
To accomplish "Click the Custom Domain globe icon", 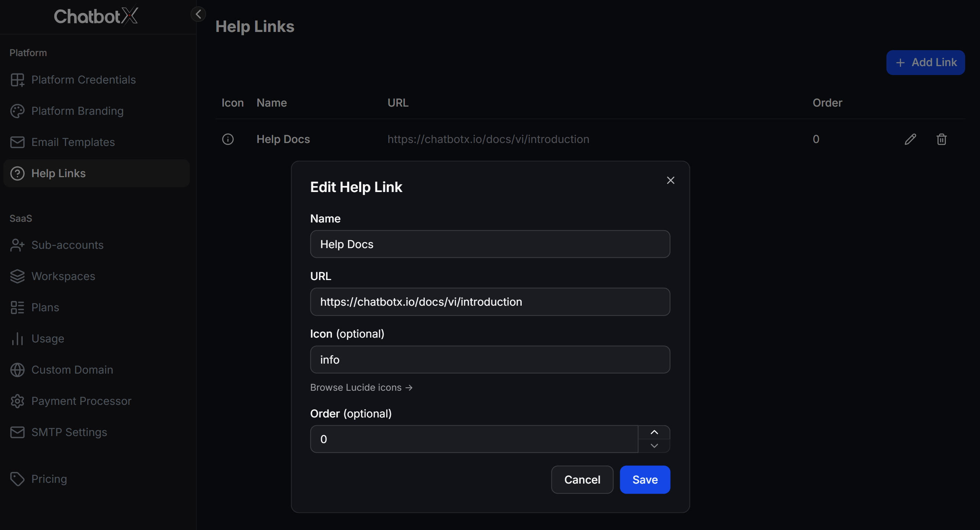I will pyautogui.click(x=17, y=370).
